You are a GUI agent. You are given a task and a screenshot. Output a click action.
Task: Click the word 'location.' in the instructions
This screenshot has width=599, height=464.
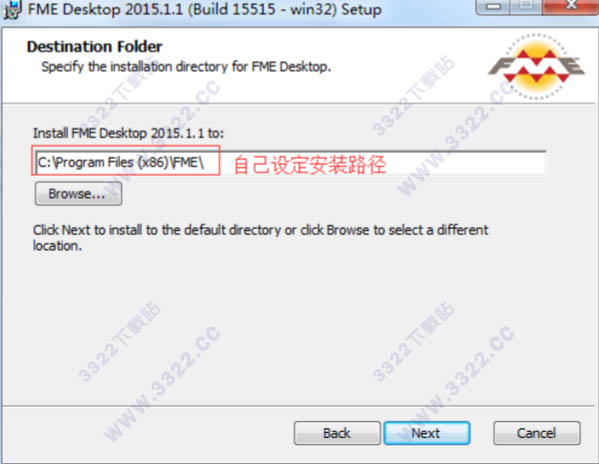(57, 246)
